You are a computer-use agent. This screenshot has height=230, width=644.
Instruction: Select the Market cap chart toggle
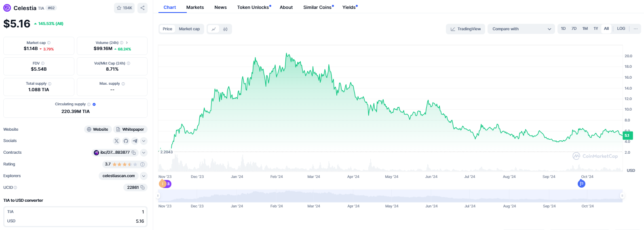(x=189, y=29)
